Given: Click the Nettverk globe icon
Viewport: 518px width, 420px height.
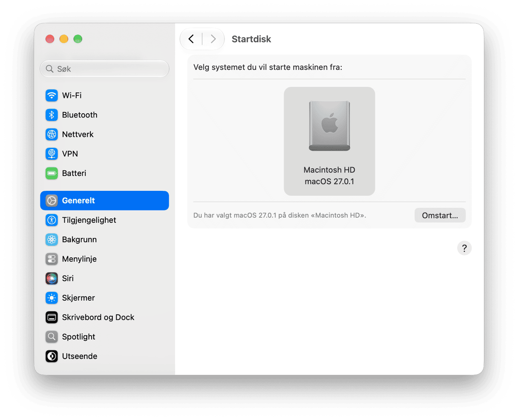Looking at the screenshot, I should 52,134.
